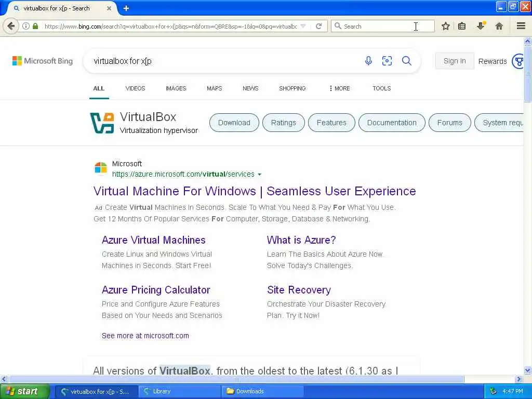Switch to the SHOPPING tab

tap(292, 88)
